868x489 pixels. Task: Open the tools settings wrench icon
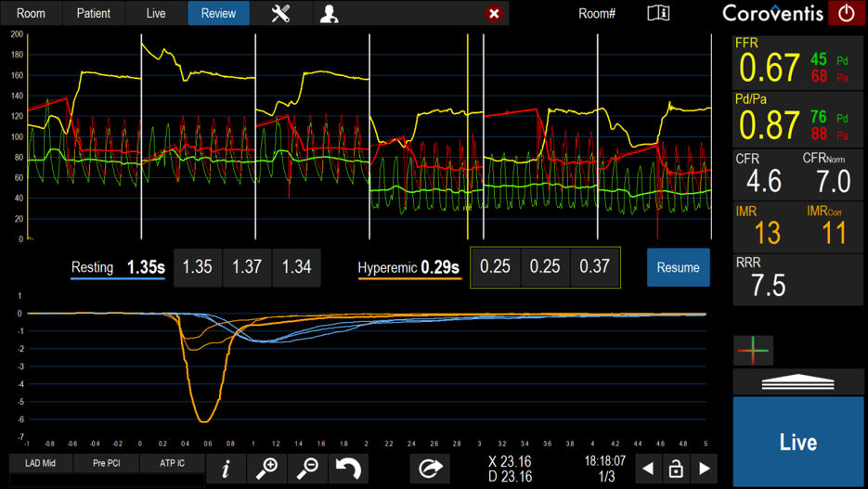(x=280, y=13)
